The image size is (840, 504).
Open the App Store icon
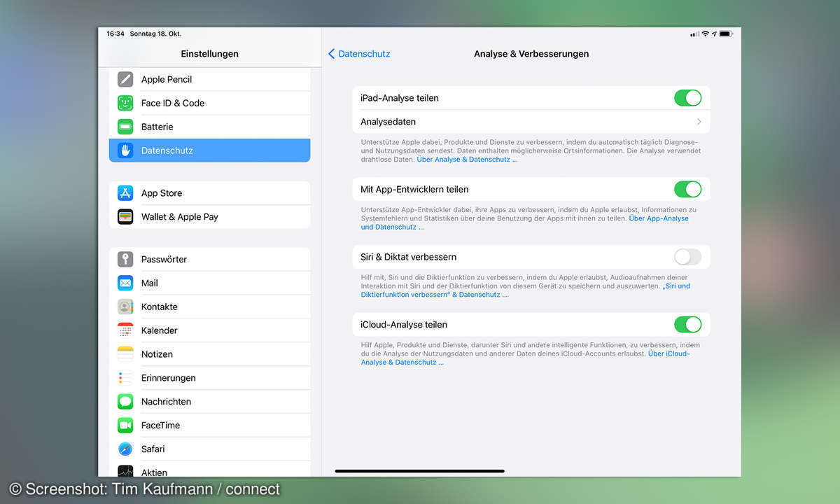(x=125, y=193)
